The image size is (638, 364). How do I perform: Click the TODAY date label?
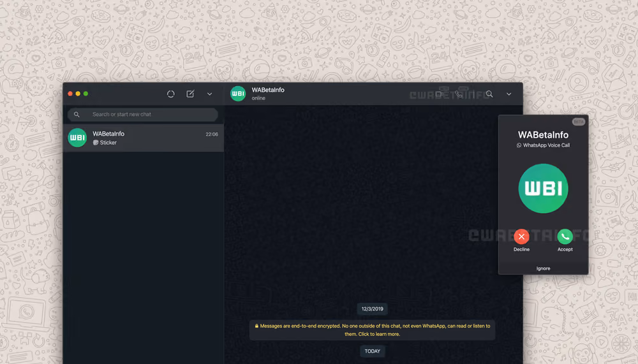tap(373, 351)
